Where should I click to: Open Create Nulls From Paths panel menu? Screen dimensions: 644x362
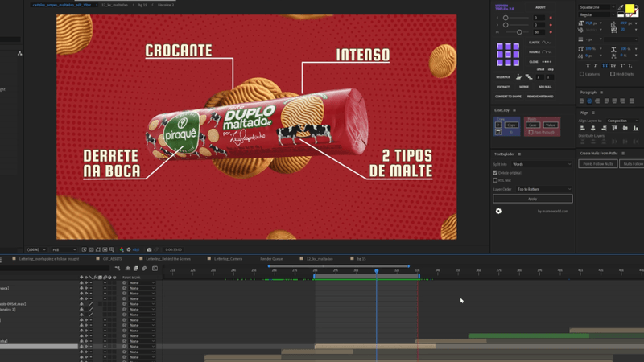point(623,154)
